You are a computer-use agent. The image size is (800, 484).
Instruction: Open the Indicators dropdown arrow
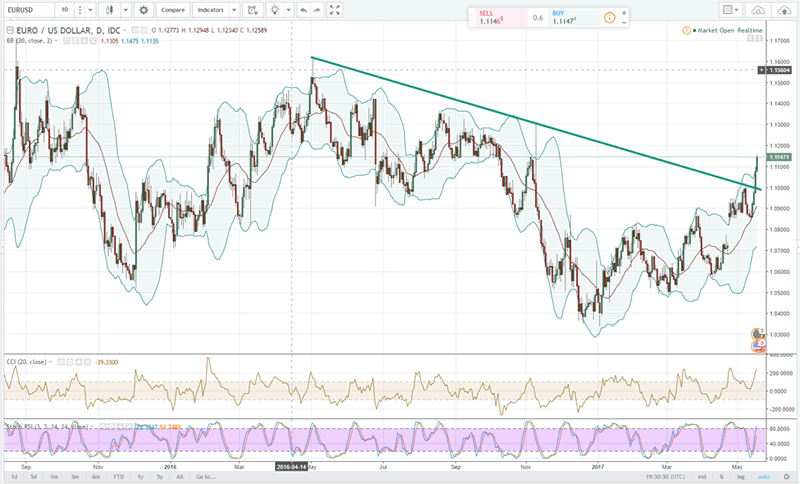[x=235, y=11]
